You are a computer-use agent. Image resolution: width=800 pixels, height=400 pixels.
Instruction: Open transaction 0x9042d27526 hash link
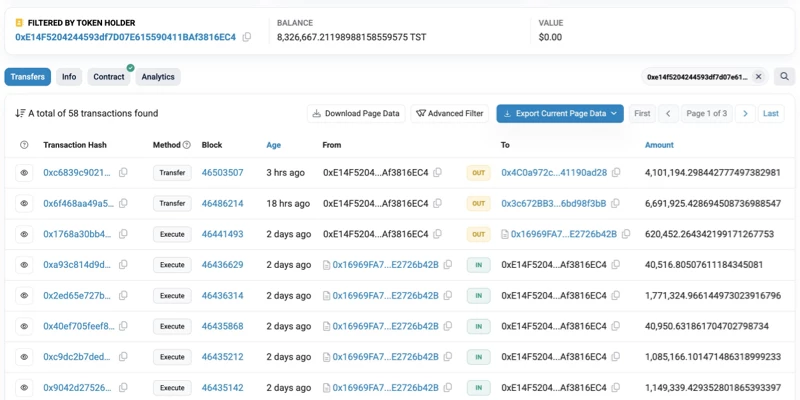(77, 388)
